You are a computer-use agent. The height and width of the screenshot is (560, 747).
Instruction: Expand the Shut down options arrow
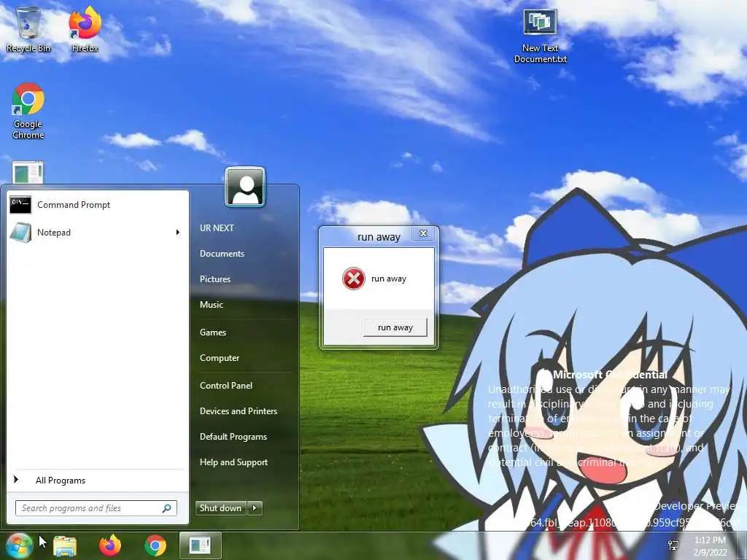pyautogui.click(x=255, y=508)
